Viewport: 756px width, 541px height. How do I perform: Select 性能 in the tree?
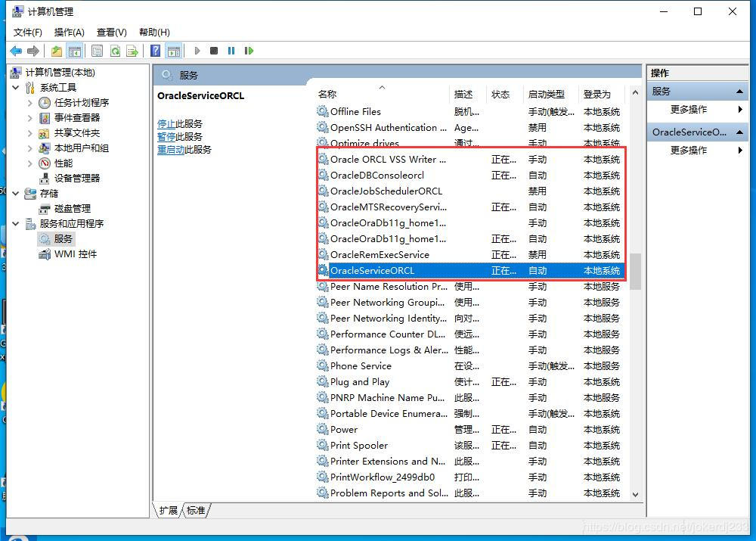(64, 163)
